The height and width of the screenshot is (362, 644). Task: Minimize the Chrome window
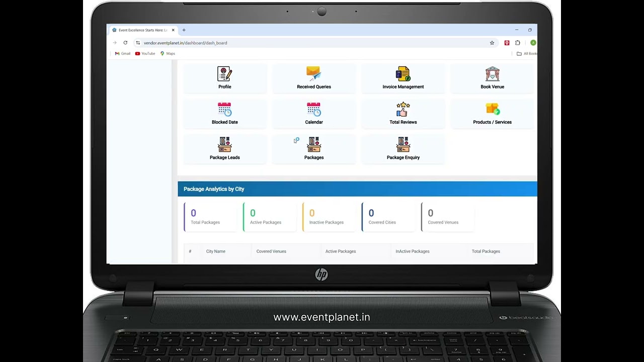pos(517,30)
